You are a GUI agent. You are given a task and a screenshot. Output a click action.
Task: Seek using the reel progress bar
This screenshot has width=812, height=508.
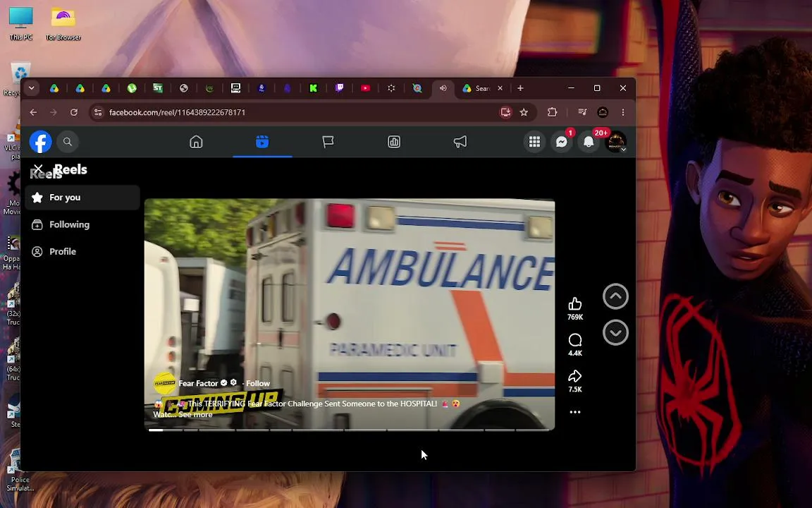[x=349, y=430]
